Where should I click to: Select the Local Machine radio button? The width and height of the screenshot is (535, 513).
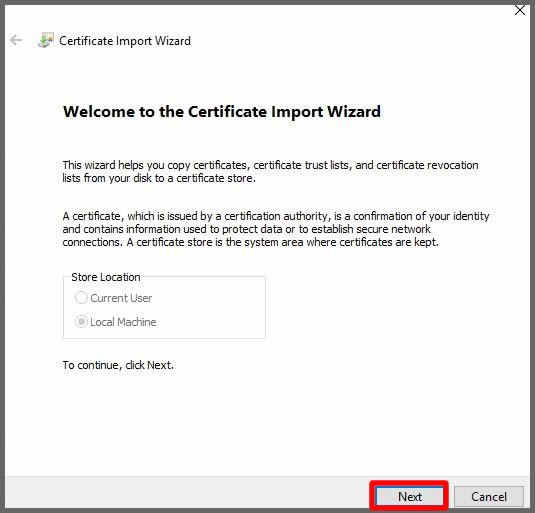click(81, 322)
